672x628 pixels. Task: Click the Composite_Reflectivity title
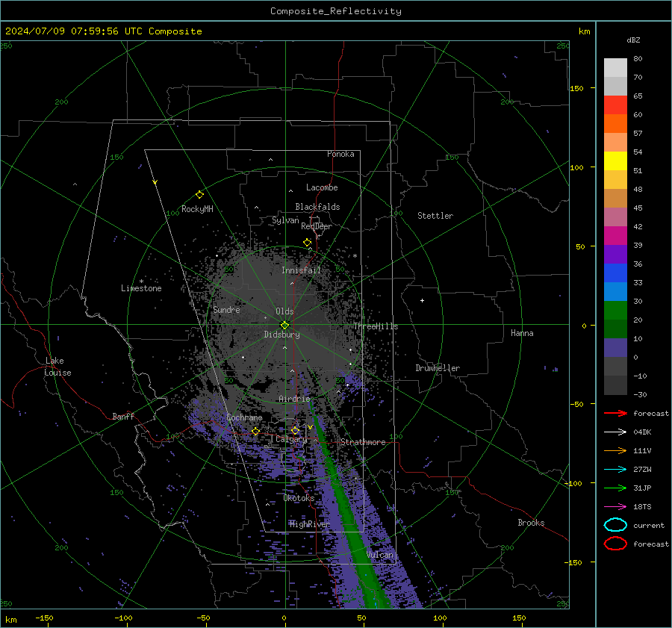pos(336,11)
